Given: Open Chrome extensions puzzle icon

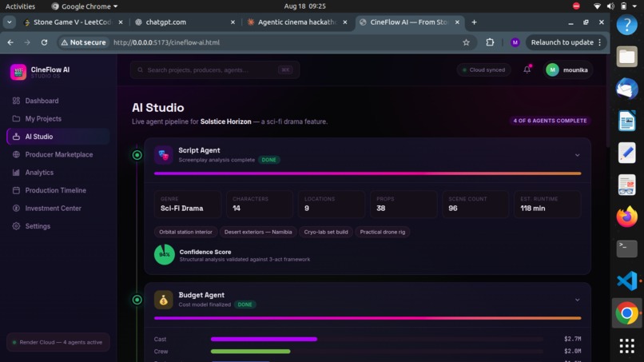Looking at the screenshot, I should pyautogui.click(x=490, y=42).
